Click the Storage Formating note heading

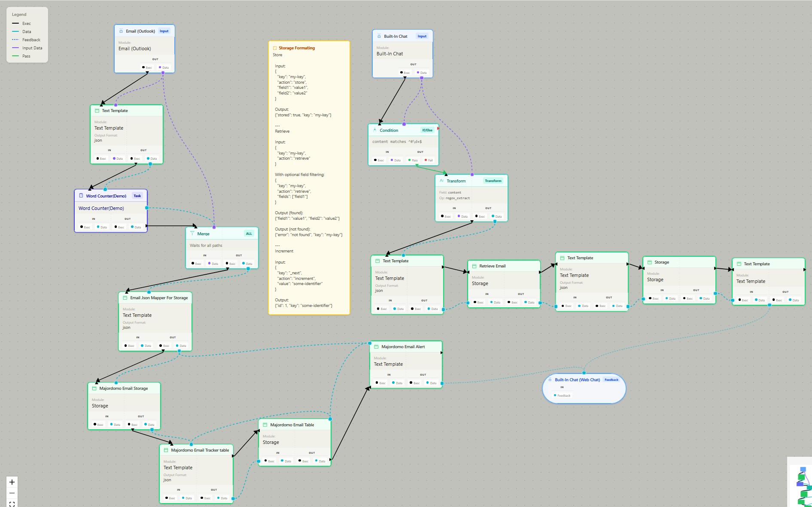[x=297, y=48]
